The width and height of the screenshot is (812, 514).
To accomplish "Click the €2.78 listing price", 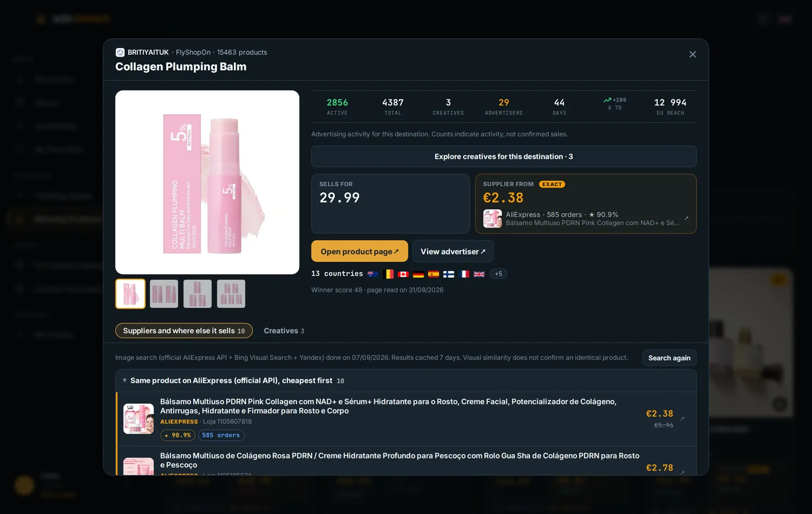I will coord(659,467).
